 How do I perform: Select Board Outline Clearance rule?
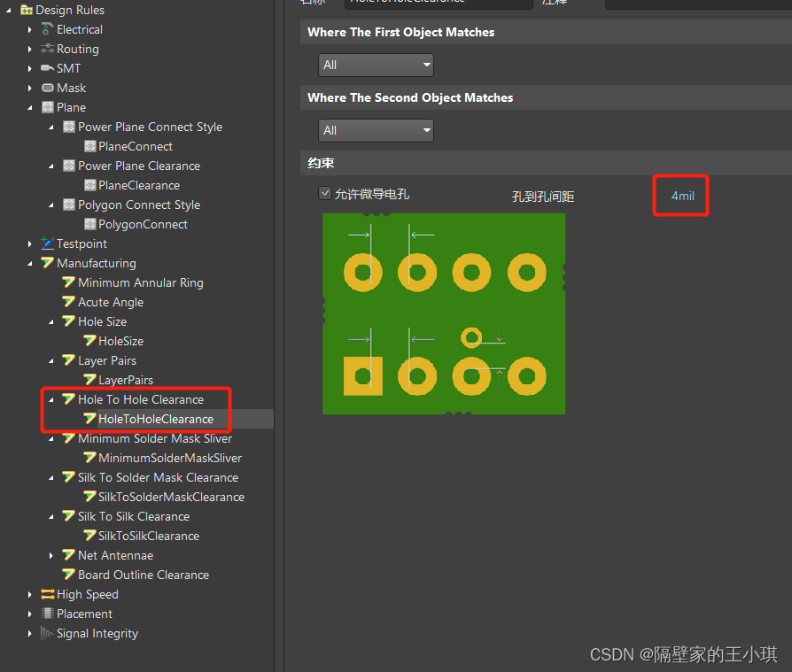[144, 575]
